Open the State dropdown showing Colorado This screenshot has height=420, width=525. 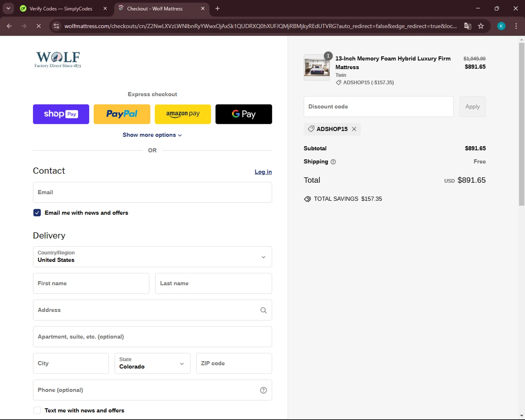coord(152,363)
